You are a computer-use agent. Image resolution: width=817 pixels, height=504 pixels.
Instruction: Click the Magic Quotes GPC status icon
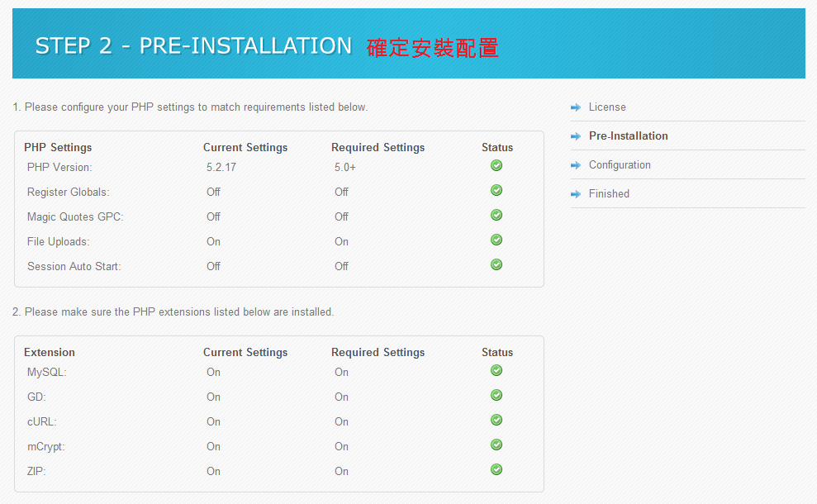click(496, 215)
